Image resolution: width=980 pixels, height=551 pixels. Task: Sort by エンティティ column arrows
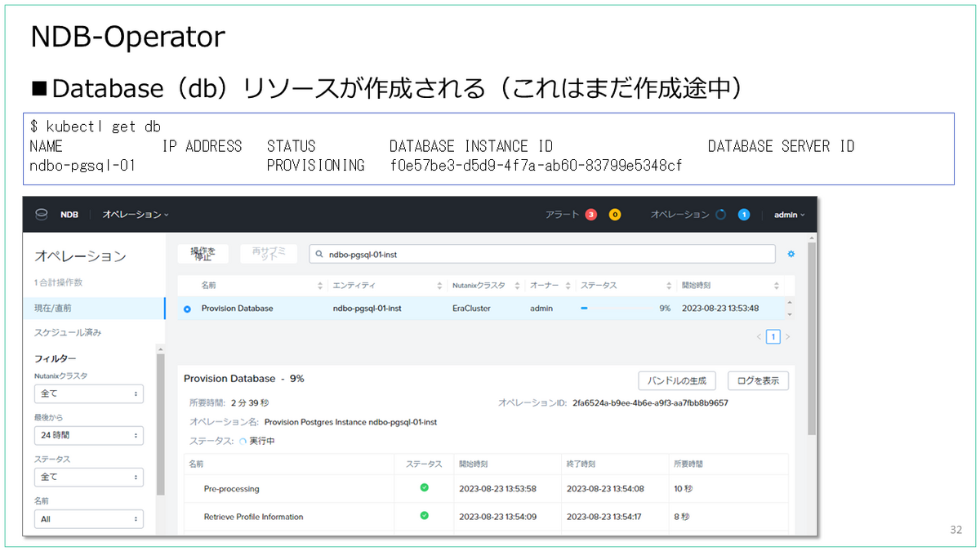[x=439, y=286]
